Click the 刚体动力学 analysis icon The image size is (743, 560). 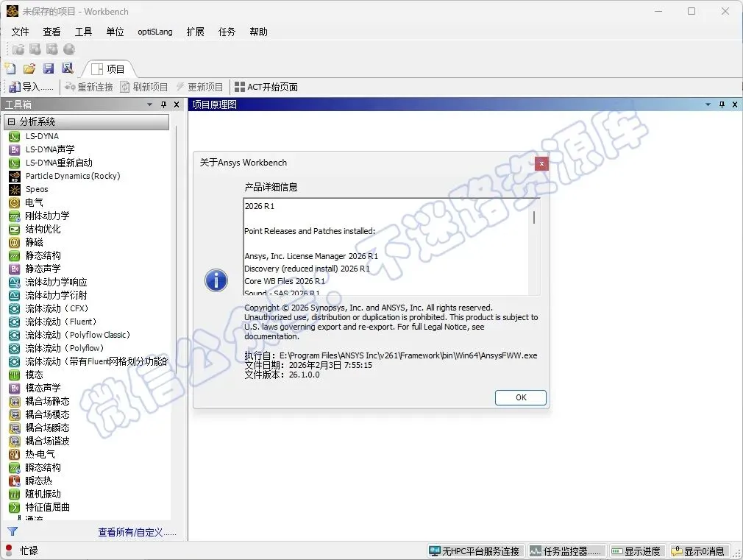(x=15, y=216)
